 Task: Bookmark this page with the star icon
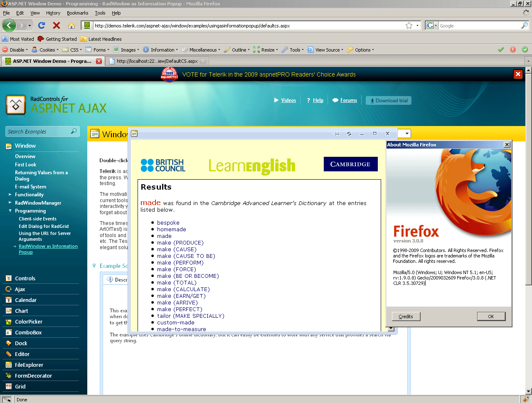tap(409, 25)
